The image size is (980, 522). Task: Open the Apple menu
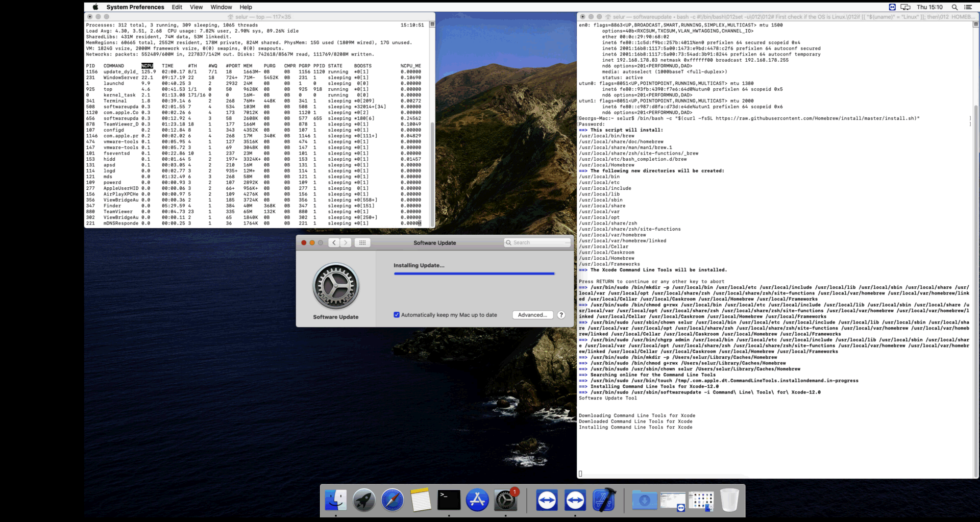click(x=95, y=7)
